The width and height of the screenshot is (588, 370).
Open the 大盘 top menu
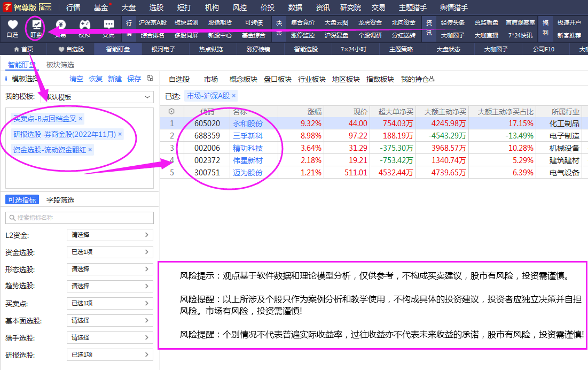tap(129, 7)
